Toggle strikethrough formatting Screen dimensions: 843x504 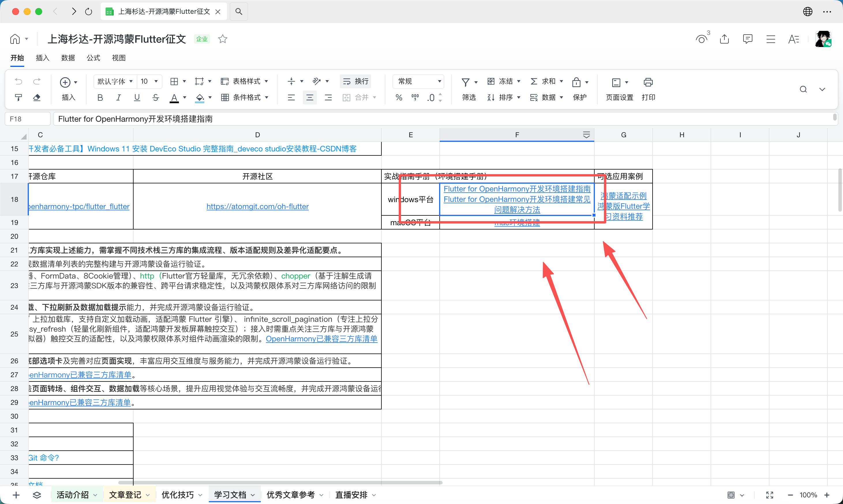coord(156,98)
